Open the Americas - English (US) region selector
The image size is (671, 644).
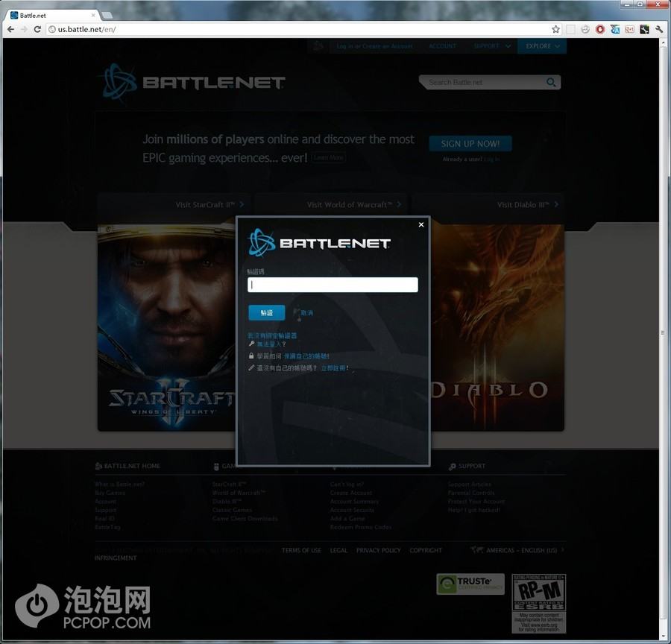pyautogui.click(x=520, y=550)
